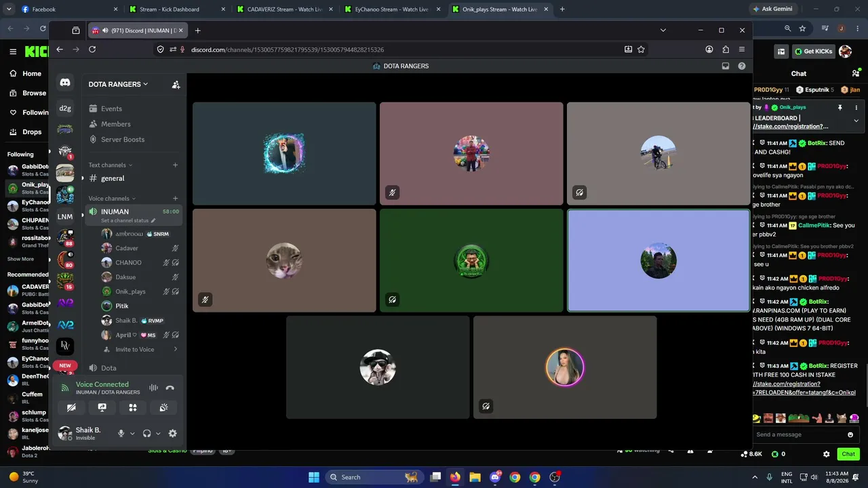Screen dimensions: 868x488
Task: Mute microphone in user panel
Action: (121, 433)
